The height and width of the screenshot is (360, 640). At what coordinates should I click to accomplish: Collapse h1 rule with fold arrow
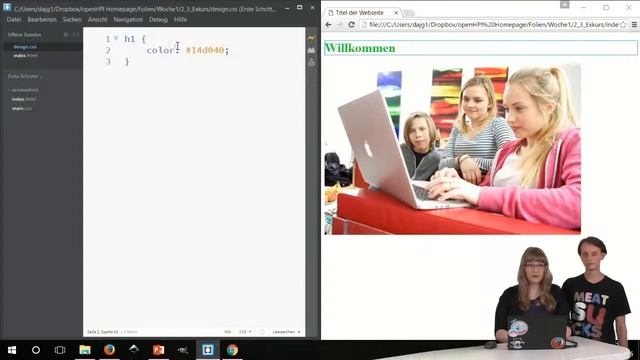(116, 38)
